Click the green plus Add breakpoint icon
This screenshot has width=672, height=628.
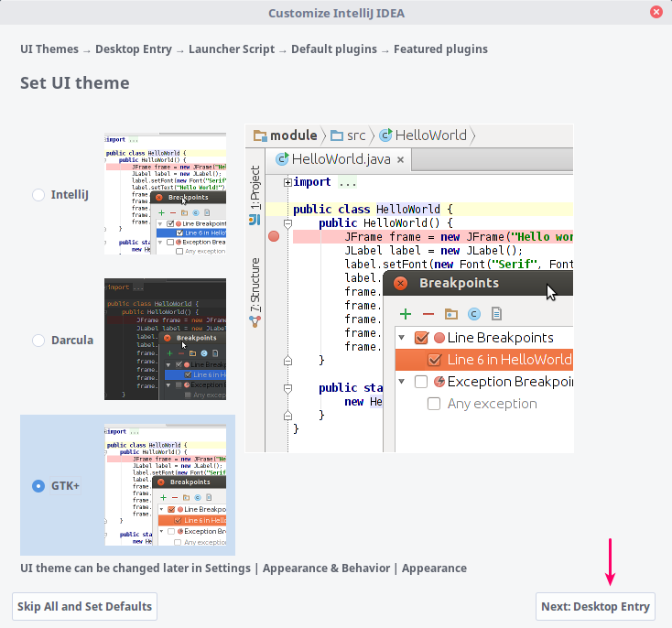406,314
